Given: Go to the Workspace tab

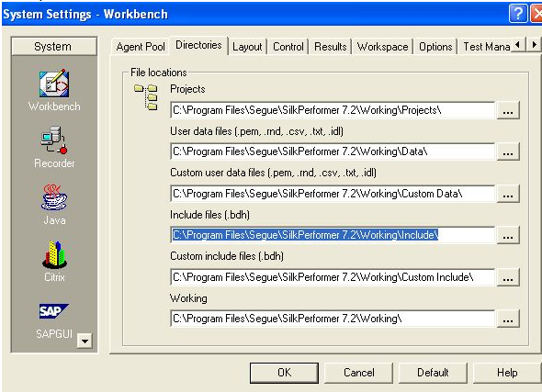Looking at the screenshot, I should [x=382, y=47].
